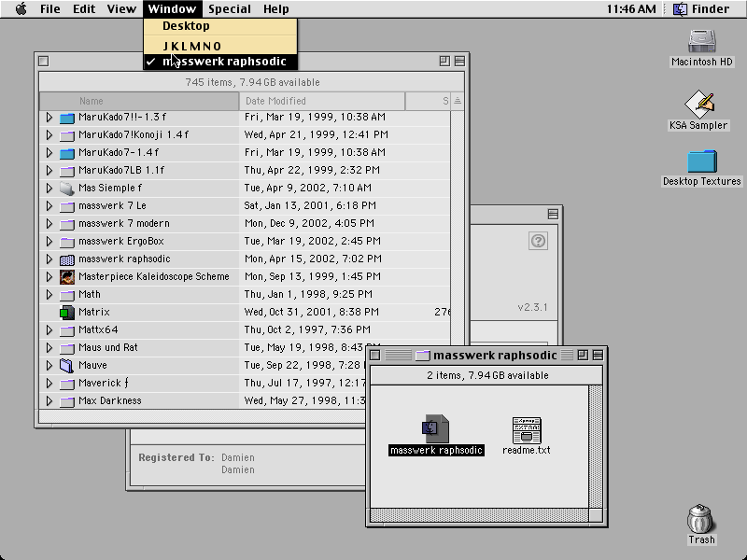747x560 pixels.
Task: Click the help question mark button in Kaleidoscope window
Action: (539, 241)
